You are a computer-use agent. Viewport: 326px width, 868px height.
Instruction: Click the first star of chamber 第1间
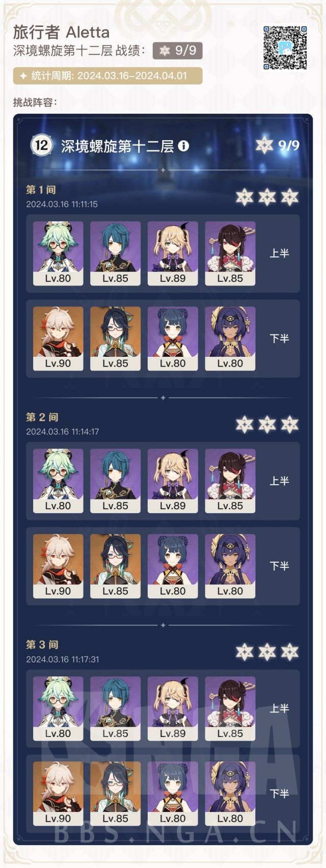pyautogui.click(x=244, y=197)
